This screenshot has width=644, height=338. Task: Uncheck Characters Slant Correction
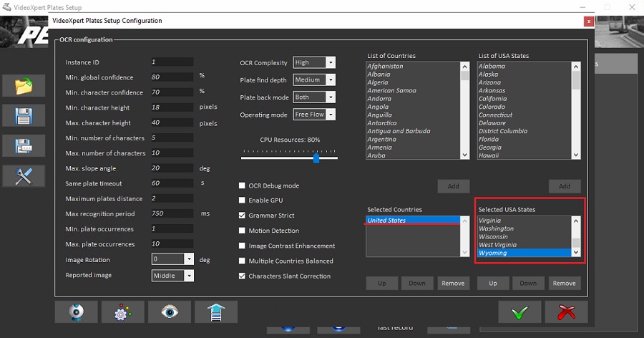[x=243, y=276]
